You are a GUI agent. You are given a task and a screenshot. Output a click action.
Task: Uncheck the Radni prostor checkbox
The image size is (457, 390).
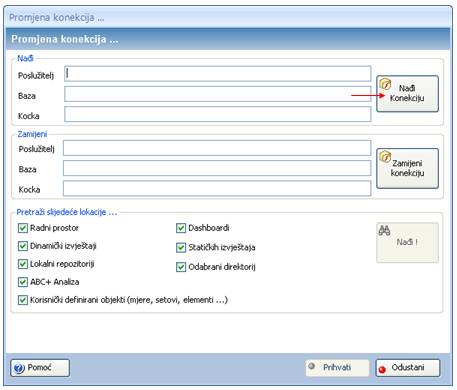point(23,228)
